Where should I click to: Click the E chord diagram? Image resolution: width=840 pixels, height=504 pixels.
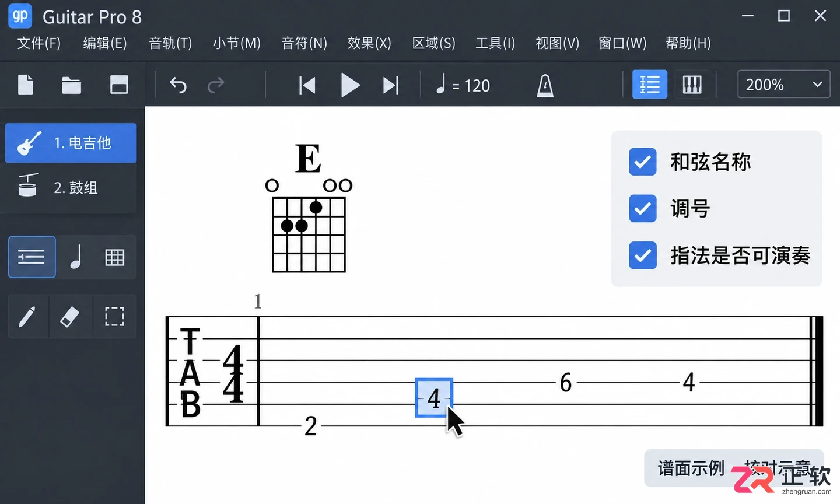pos(309,208)
